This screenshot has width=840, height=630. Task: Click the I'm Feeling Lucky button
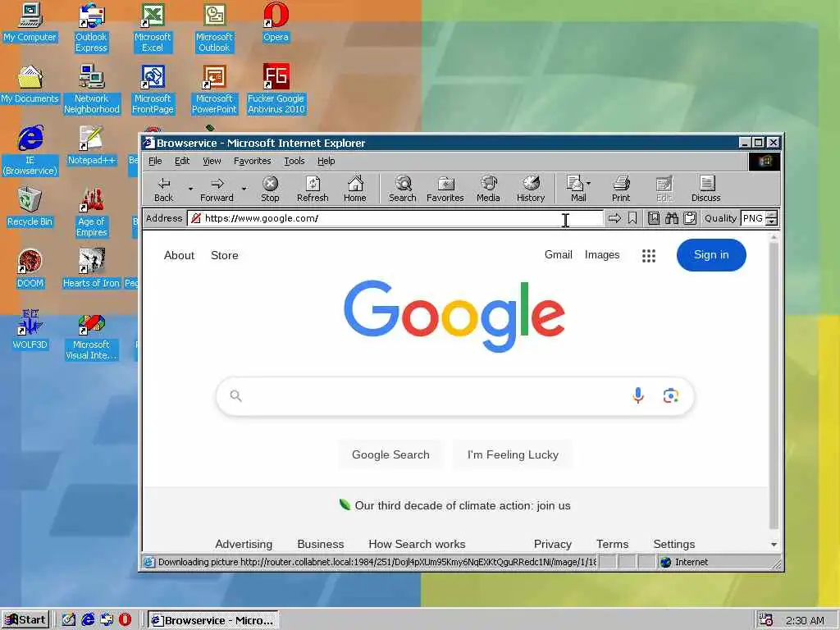coord(513,454)
